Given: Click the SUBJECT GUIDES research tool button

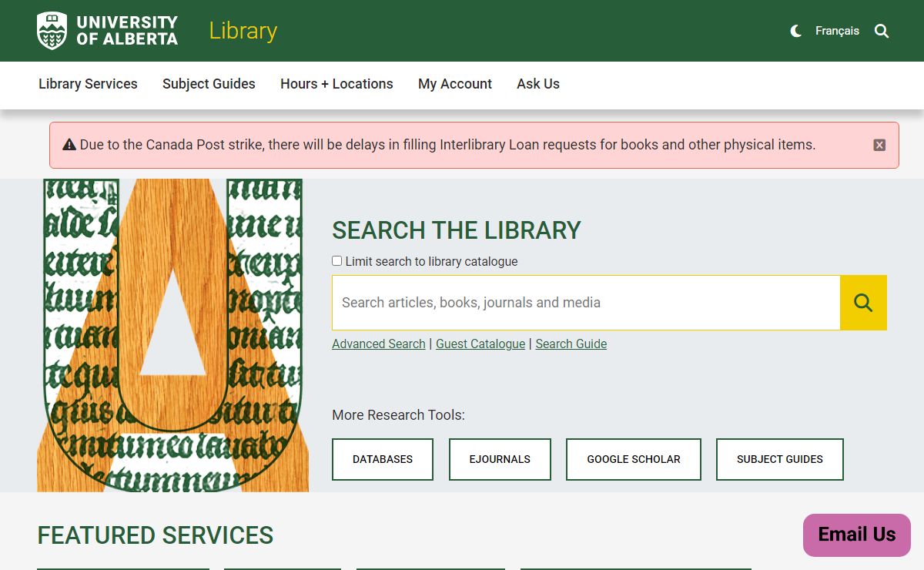Looking at the screenshot, I should coord(780,459).
